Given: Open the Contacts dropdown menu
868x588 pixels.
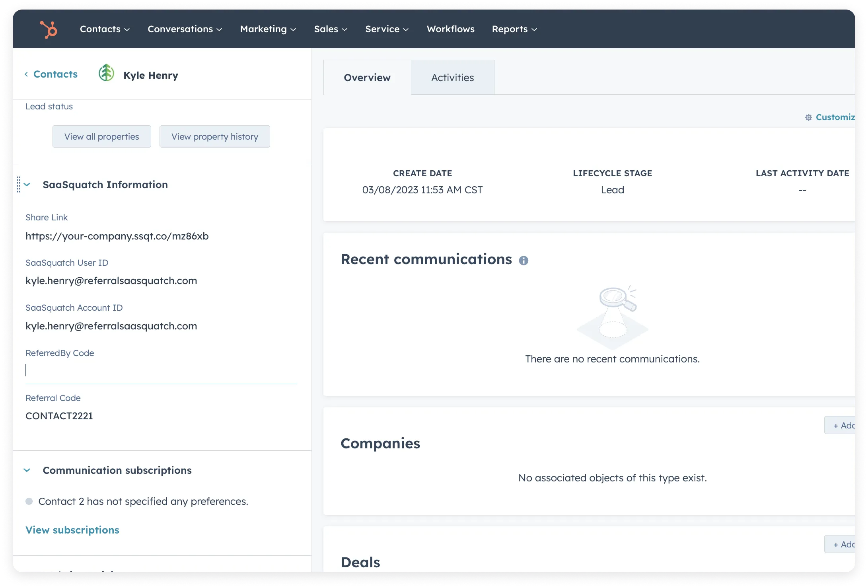Looking at the screenshot, I should point(105,29).
